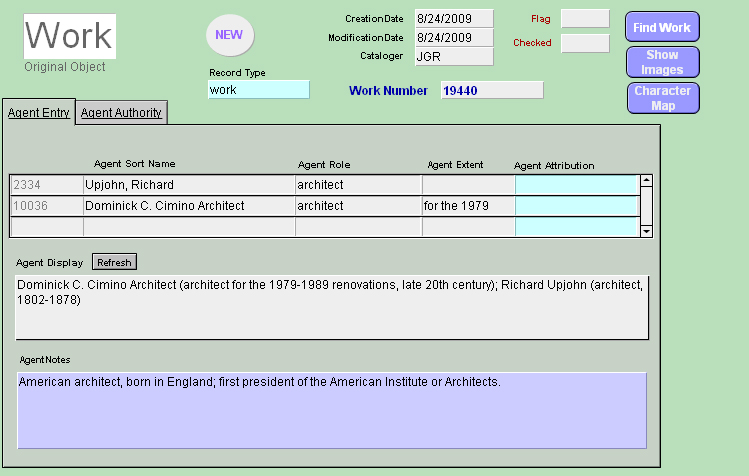Open Agent Attribution for Cimino row
Screen dimensions: 749x476
pyautogui.click(x=576, y=206)
